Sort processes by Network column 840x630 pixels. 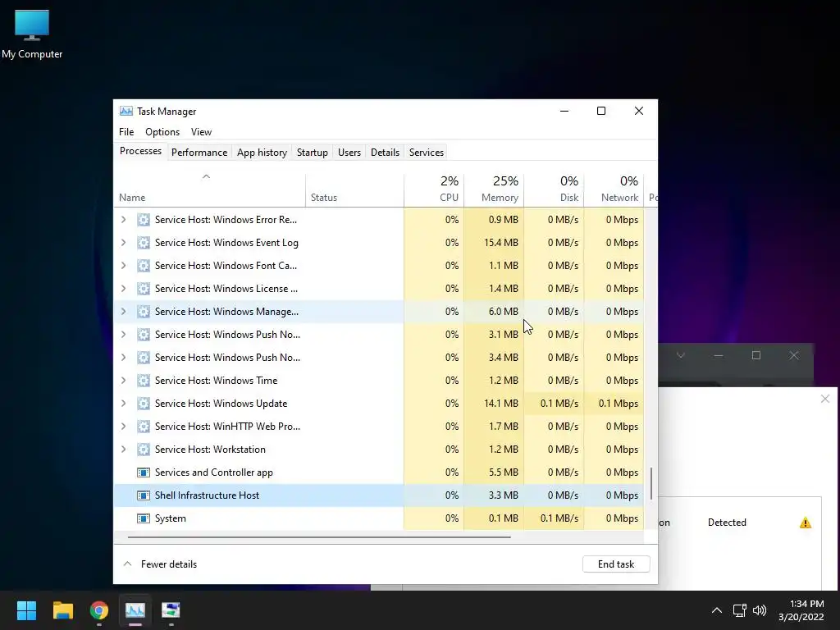pyautogui.click(x=614, y=190)
